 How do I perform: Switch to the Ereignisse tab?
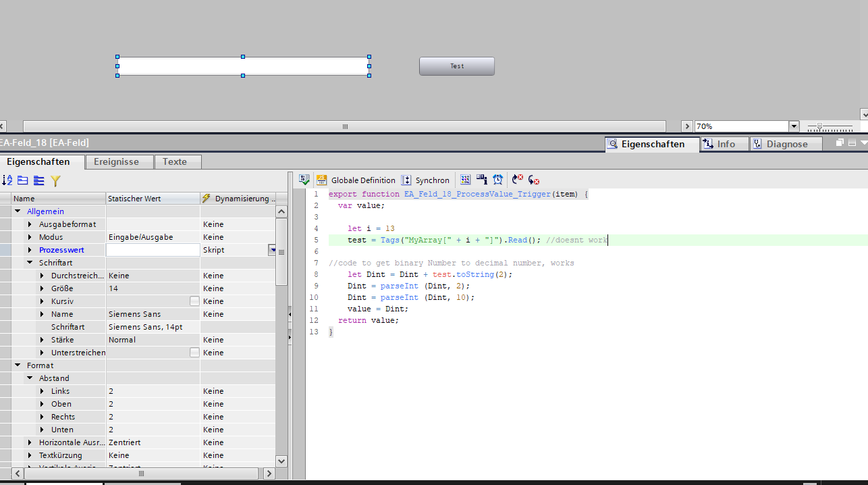pyautogui.click(x=116, y=162)
